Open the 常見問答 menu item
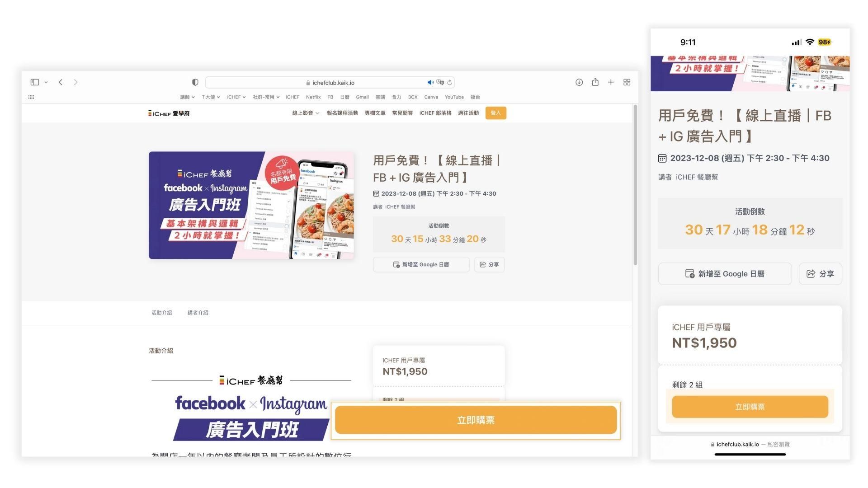This screenshot has height=488, width=868. point(402,113)
